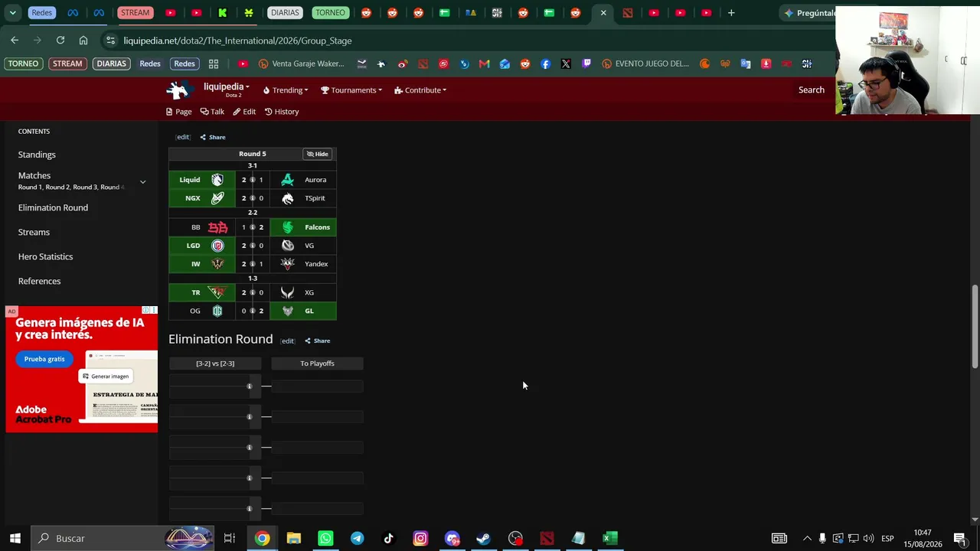Open the BetBoom (BB) team logo
This screenshot has height=551, width=980.
(217, 227)
